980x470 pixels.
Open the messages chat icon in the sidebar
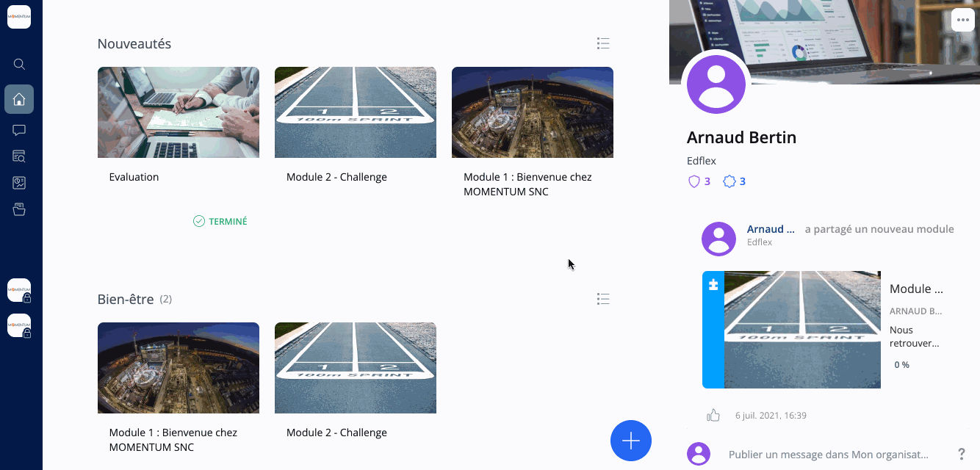tap(19, 130)
